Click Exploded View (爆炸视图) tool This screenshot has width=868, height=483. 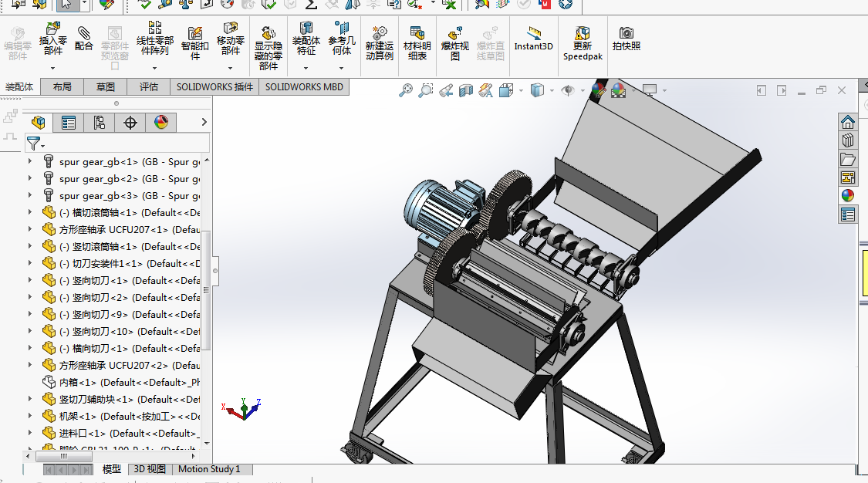coord(454,42)
